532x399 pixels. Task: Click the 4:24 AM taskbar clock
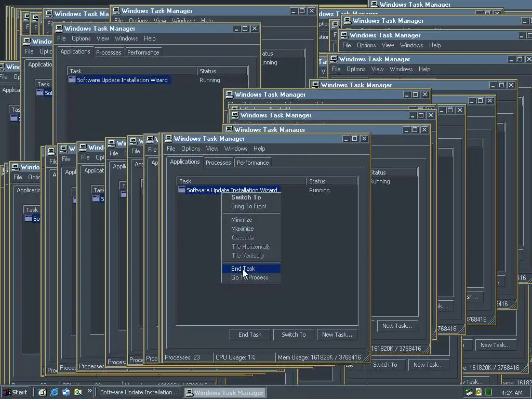pyautogui.click(x=512, y=393)
